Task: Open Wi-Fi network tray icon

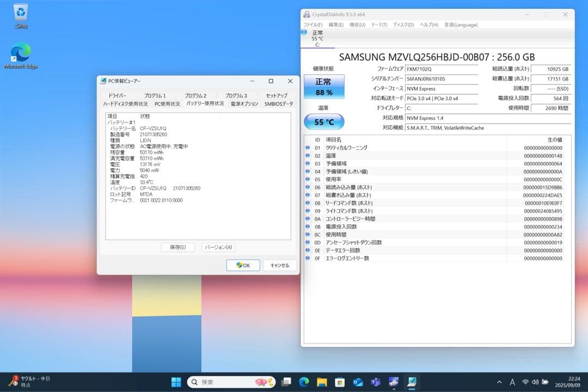Action: 525,382
